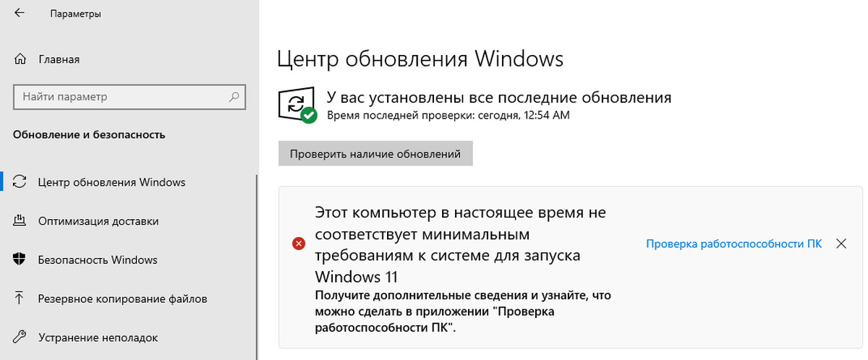The width and height of the screenshot is (868, 360).
Task: Click the sidebar vertical scrollbar
Action: click(x=256, y=267)
